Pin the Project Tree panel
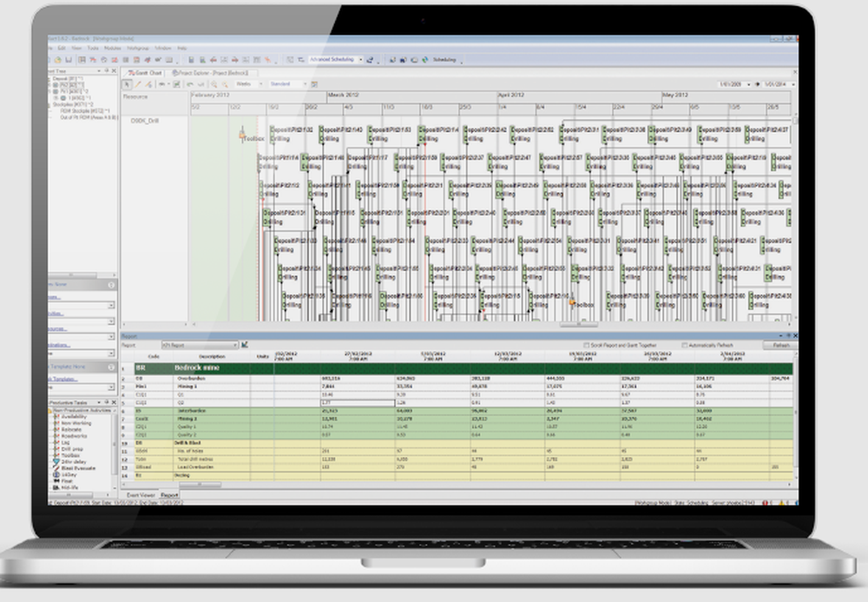868x602 pixels. click(x=106, y=71)
